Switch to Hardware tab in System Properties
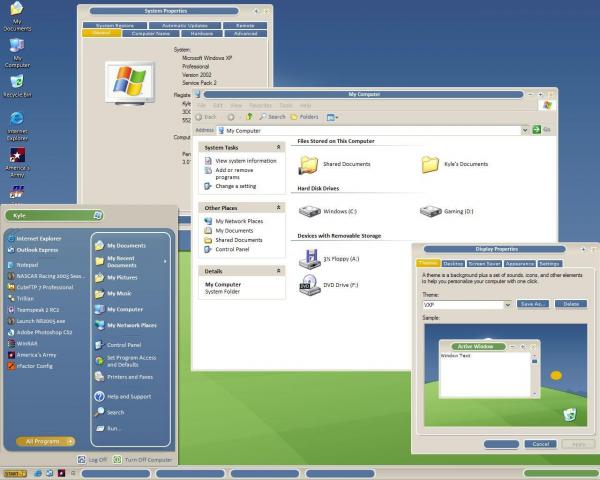The width and height of the screenshot is (600, 480). pyautogui.click(x=202, y=34)
